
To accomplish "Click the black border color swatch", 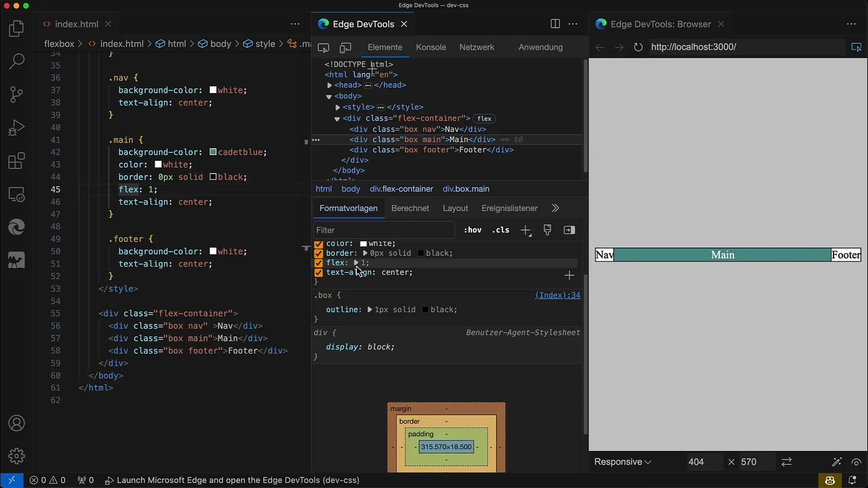I will click(x=420, y=253).
